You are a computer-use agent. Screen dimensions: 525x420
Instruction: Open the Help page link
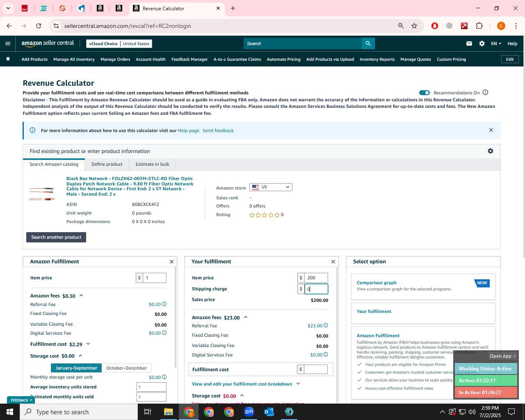pos(189,130)
